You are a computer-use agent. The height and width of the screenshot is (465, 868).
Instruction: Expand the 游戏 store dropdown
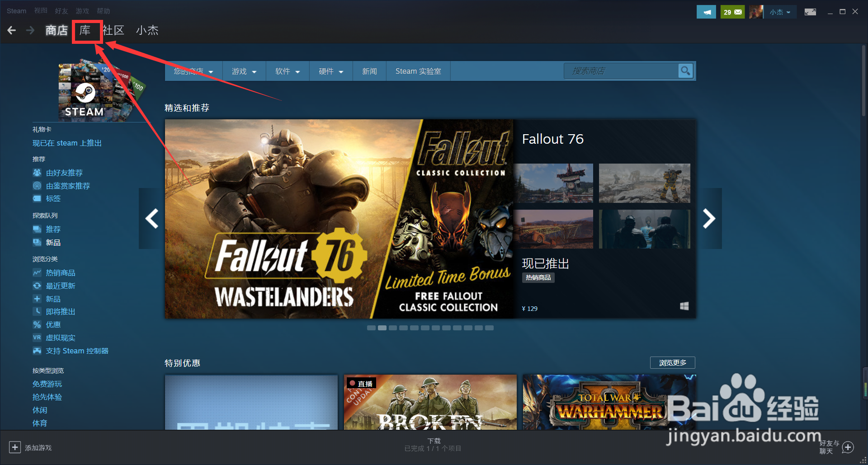(244, 71)
